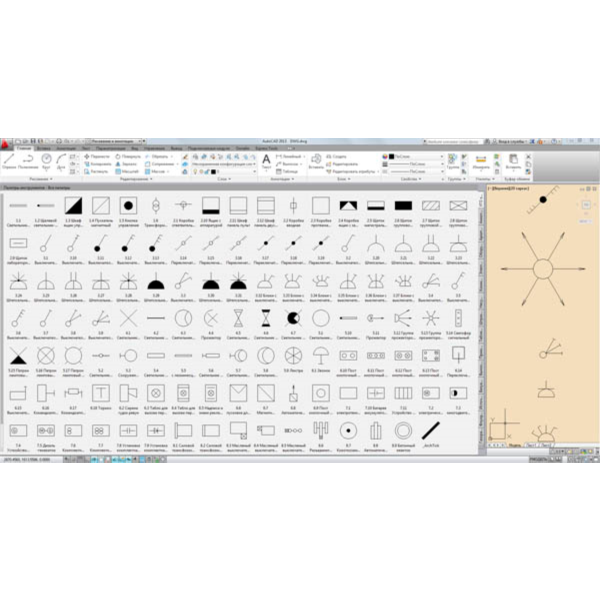Click the [Сверху][2D каркас] viewport label
Screen dimensions: 600x600
tap(508, 189)
